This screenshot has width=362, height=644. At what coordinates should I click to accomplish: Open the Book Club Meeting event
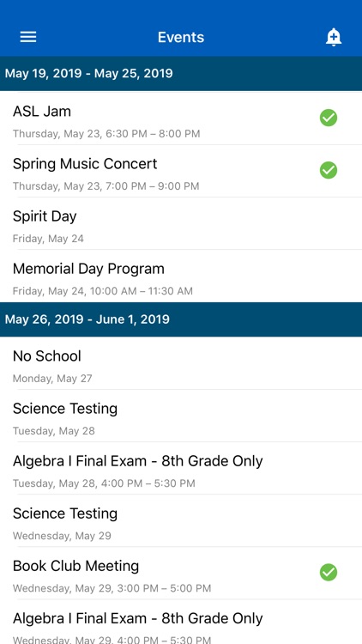[181, 573]
